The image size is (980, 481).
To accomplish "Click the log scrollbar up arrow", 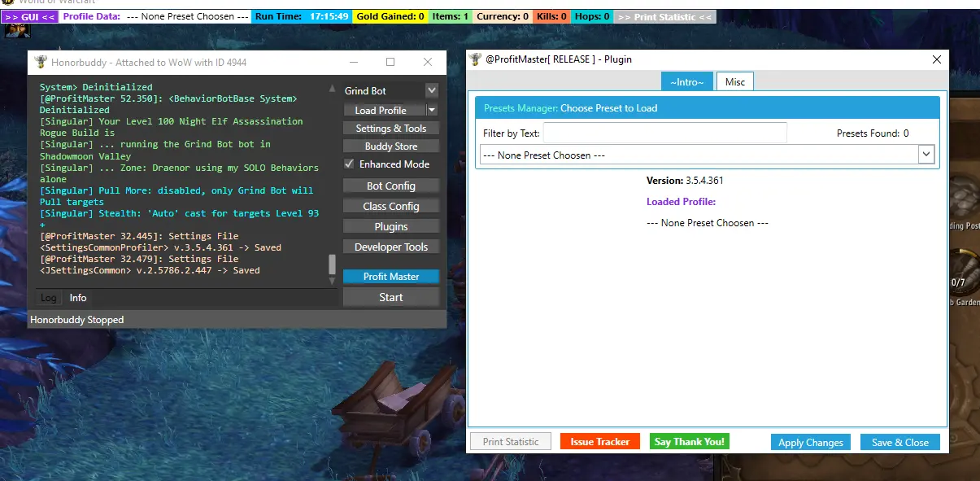I will 332,90.
